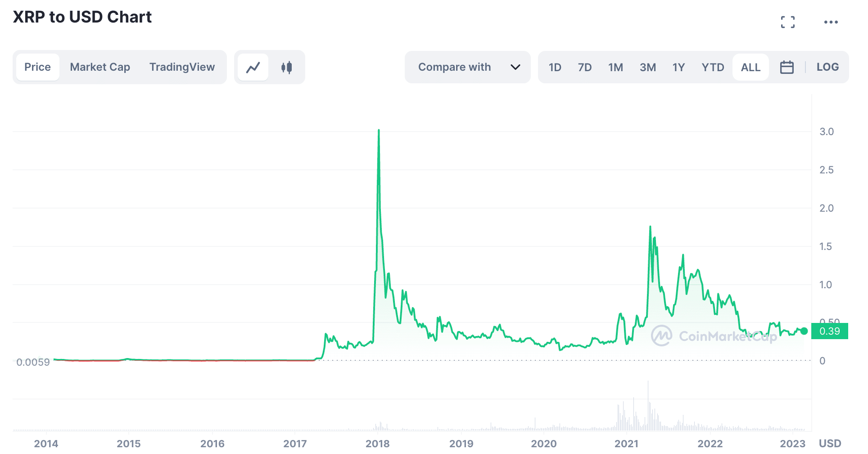868x454 pixels.
Task: Click the 0.0059 starting price label
Action: [x=33, y=362]
